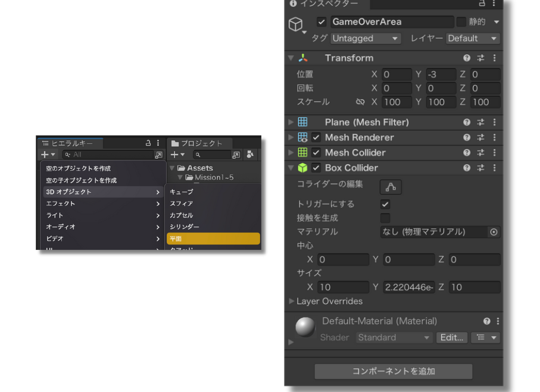This screenshot has height=392, width=540.
Task: Enable the Static checkbox
Action: click(461, 21)
